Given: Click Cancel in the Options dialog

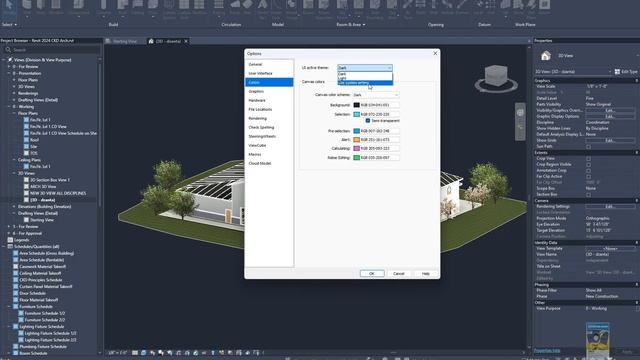Looking at the screenshot, I should coord(399,273).
